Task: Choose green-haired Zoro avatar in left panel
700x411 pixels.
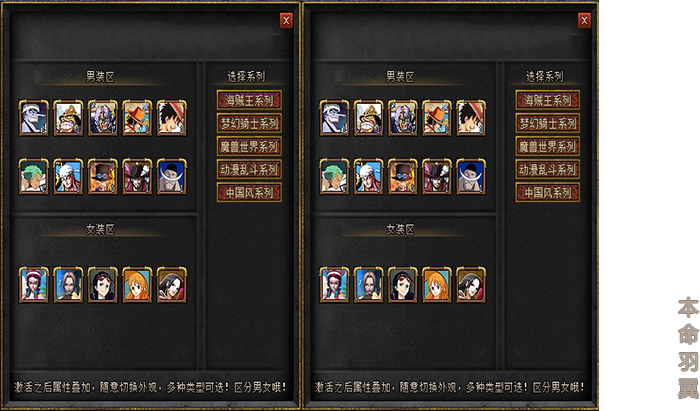Action: (33, 177)
